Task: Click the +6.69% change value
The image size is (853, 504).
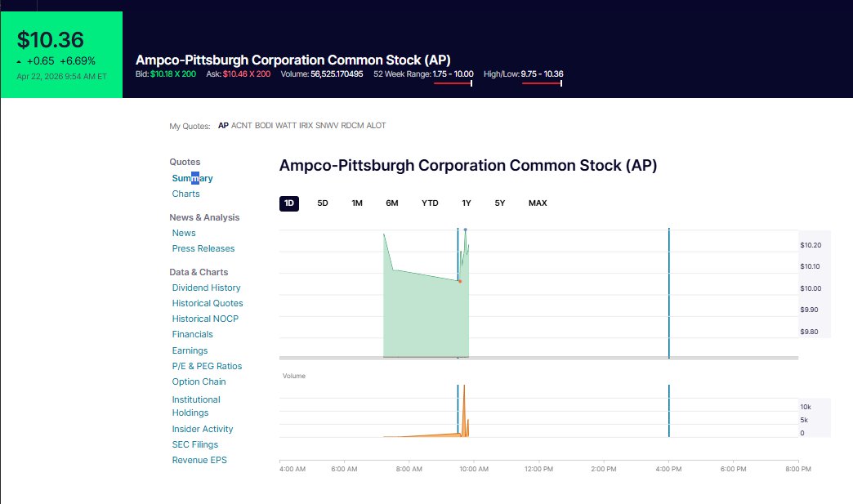Action: pyautogui.click(x=78, y=61)
